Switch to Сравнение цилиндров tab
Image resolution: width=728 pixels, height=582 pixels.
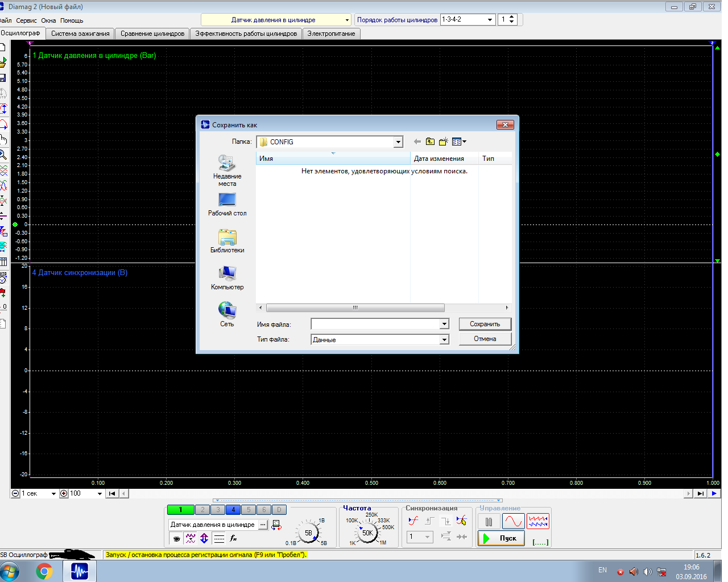tap(152, 34)
